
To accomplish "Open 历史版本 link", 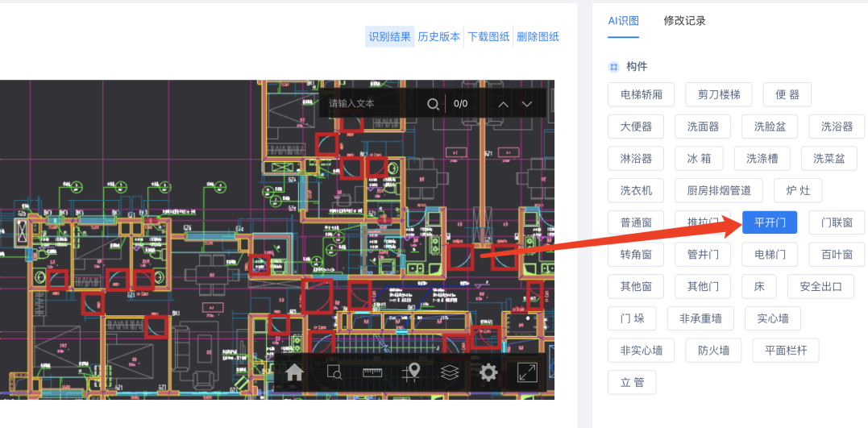I will [439, 36].
